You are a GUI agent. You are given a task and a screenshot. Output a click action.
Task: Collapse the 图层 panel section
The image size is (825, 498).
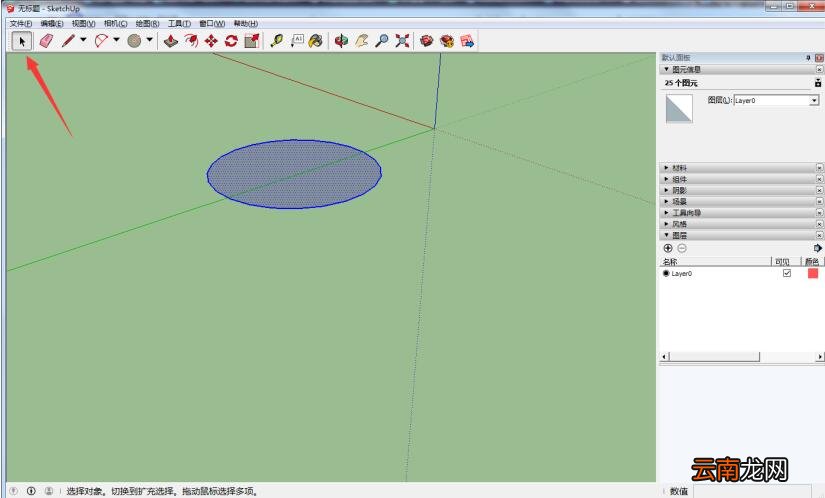coord(667,235)
